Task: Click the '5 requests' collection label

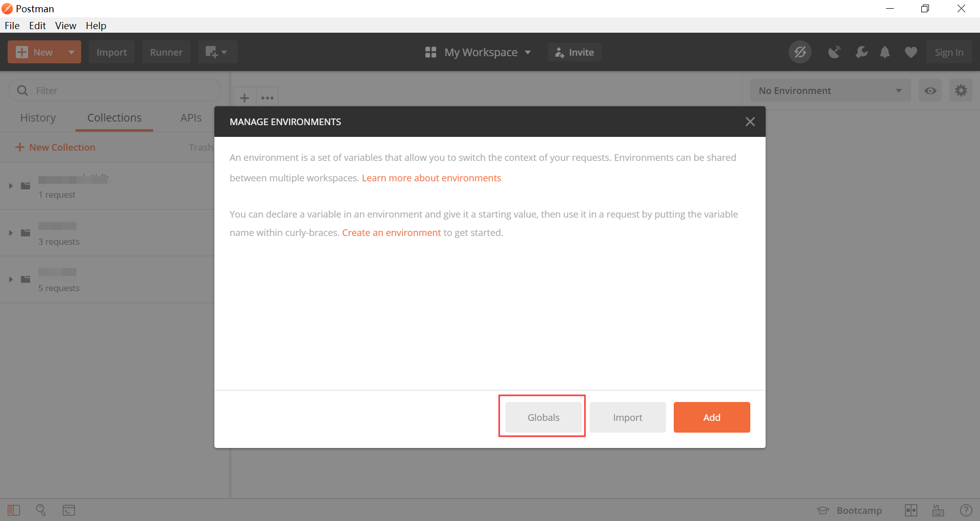Action: pos(59,288)
